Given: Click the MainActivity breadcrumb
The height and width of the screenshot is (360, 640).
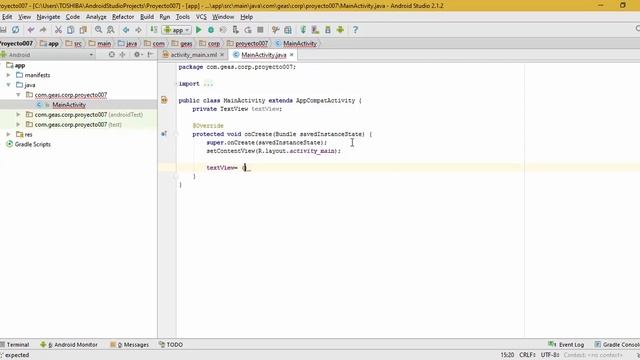Looking at the screenshot, I should click(297, 44).
